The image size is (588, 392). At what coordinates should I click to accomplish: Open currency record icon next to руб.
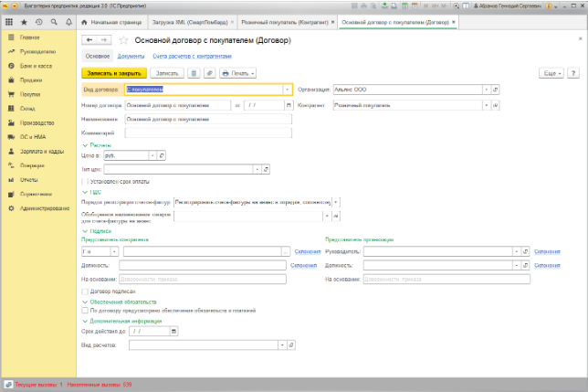(162, 155)
